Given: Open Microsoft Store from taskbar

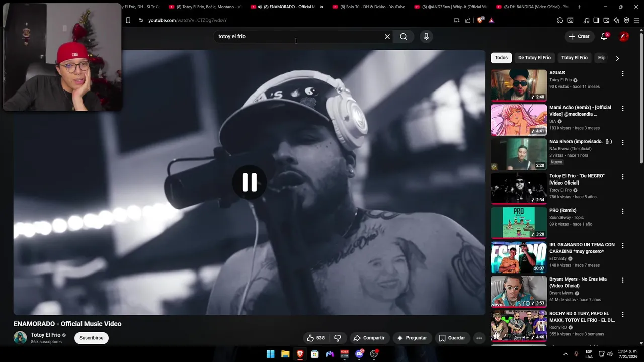Looking at the screenshot, I should [315, 354].
